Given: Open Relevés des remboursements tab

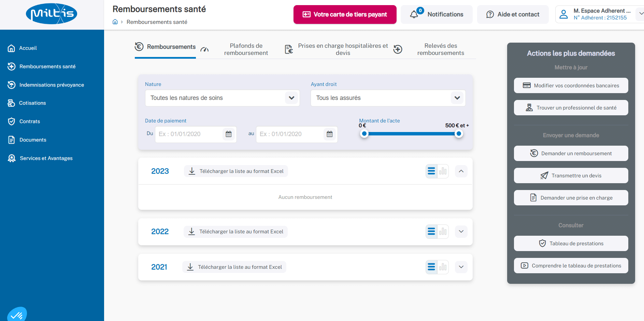Looking at the screenshot, I should [440, 49].
